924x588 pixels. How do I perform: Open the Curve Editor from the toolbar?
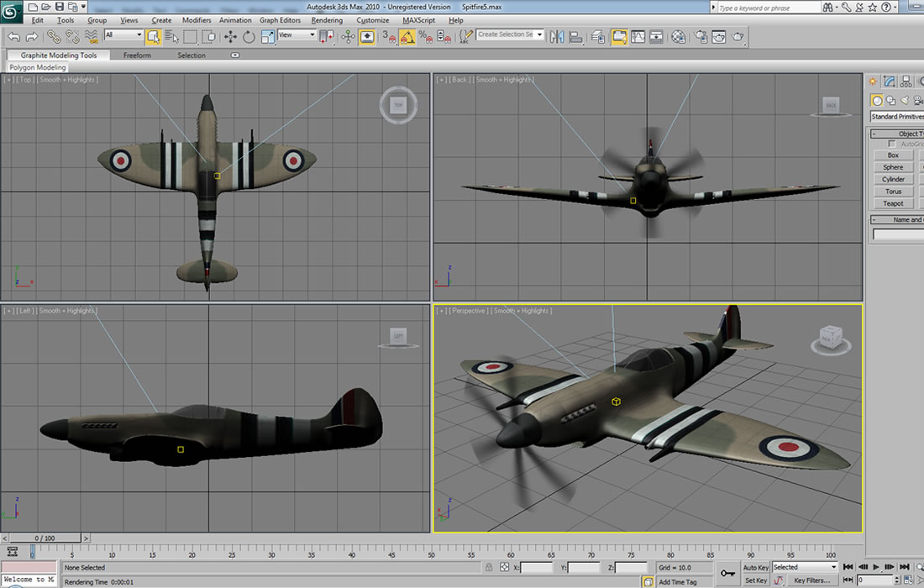(x=638, y=36)
